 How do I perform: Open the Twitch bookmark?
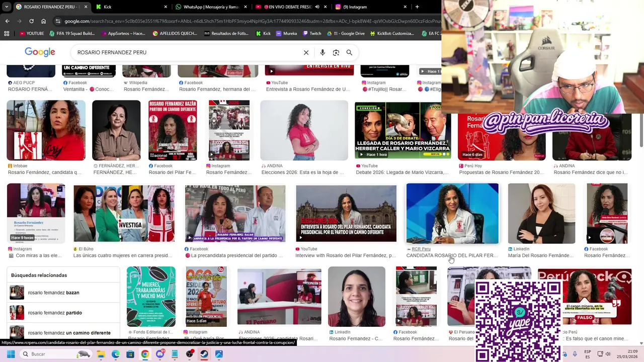(x=312, y=34)
